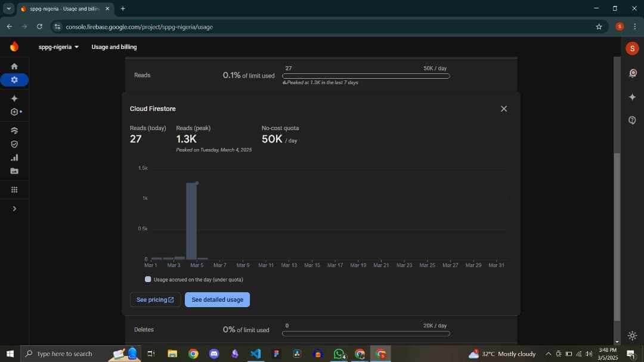Select the sppg-nigeria Usage and billing tab
The image size is (644, 362).
coord(66,8)
